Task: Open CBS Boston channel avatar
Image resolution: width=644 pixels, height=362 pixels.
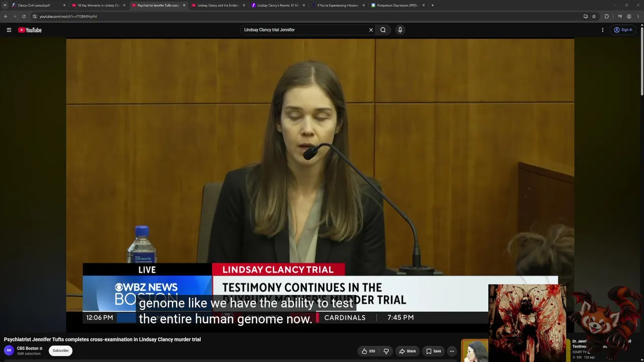Action: (9, 350)
